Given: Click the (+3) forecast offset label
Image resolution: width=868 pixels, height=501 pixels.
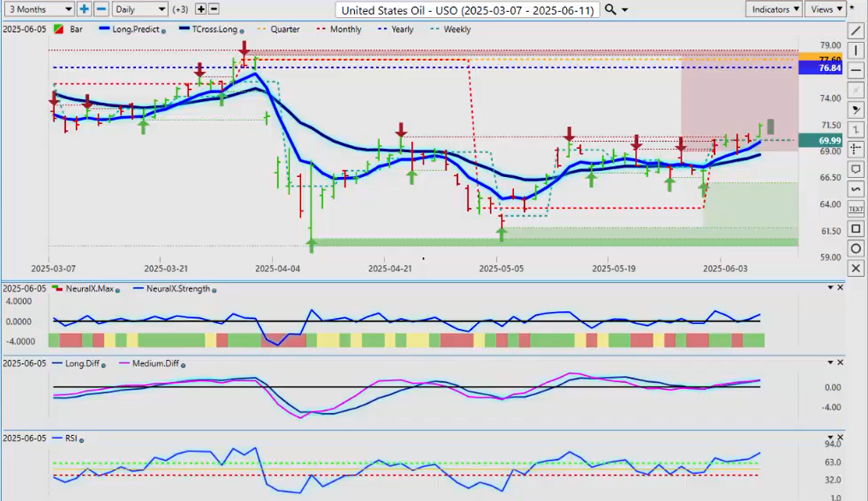Looking at the screenshot, I should click(180, 9).
